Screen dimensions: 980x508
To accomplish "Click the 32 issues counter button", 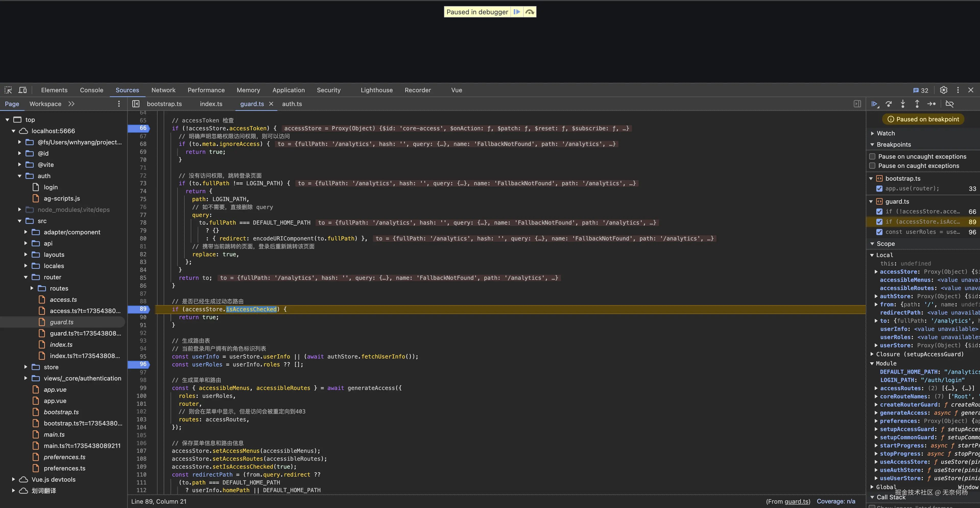I will click(x=921, y=90).
